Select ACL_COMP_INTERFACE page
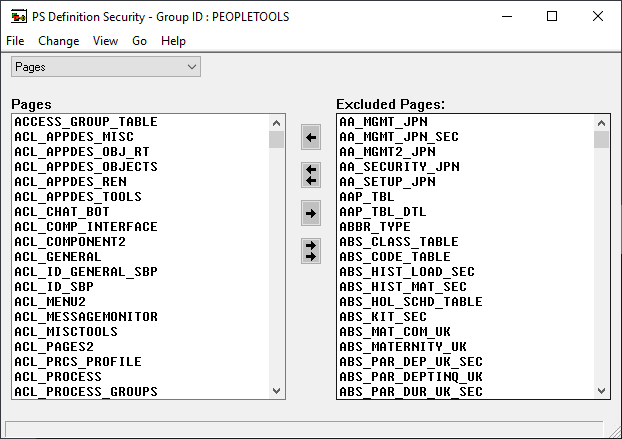 point(141,227)
